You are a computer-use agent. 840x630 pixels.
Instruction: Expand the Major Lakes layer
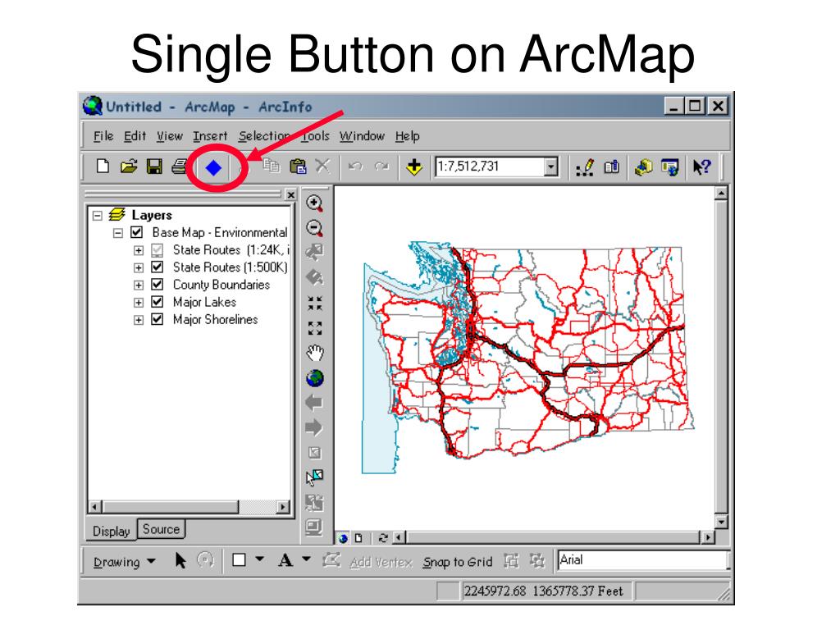[x=139, y=302]
